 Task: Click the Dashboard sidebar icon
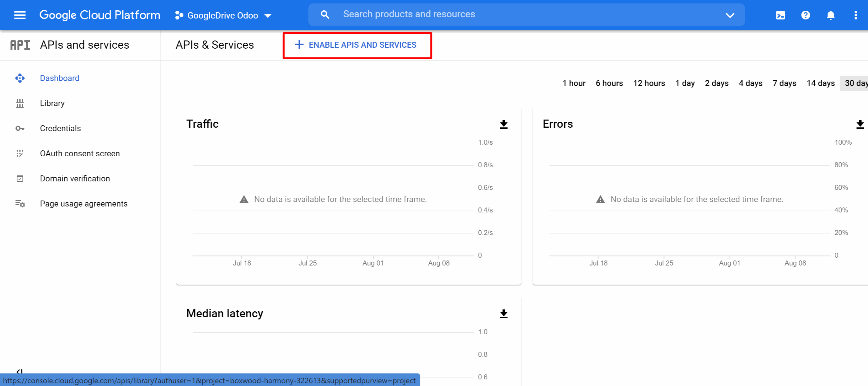tap(20, 78)
